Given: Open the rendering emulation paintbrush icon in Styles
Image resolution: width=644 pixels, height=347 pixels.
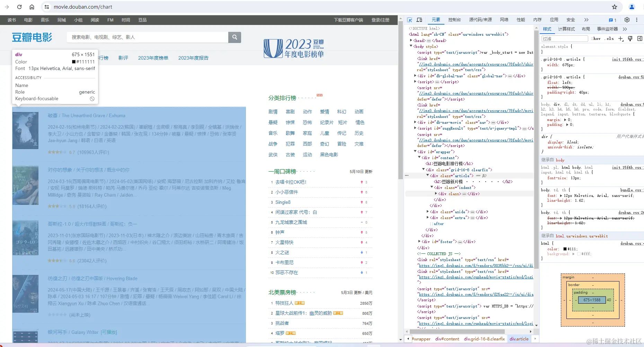Looking at the screenshot, I should pyautogui.click(x=630, y=38).
